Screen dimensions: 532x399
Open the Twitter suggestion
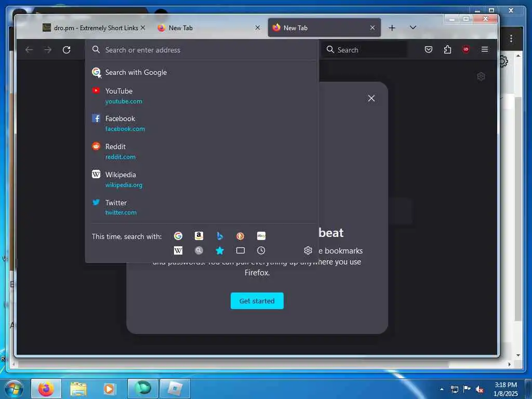[x=202, y=207]
